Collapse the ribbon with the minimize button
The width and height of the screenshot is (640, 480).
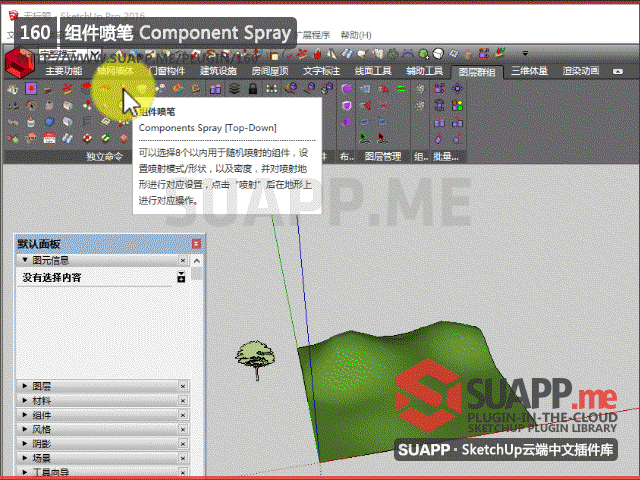click(x=618, y=71)
